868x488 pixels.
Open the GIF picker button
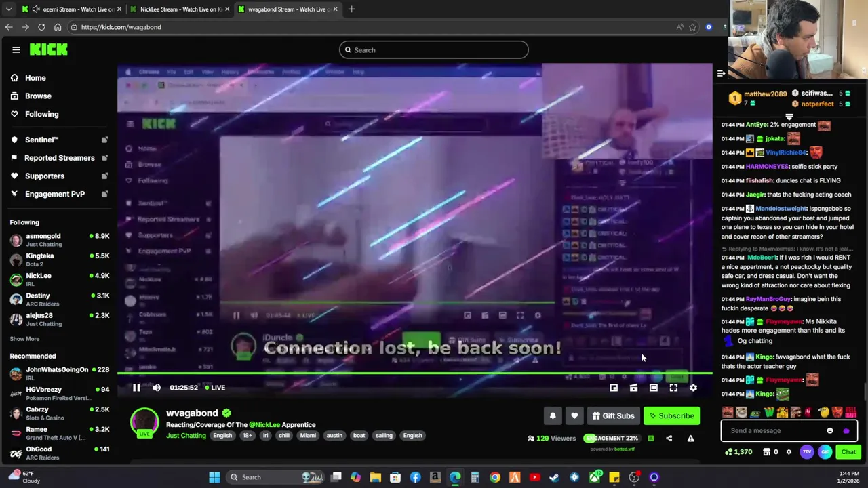pos(825,452)
